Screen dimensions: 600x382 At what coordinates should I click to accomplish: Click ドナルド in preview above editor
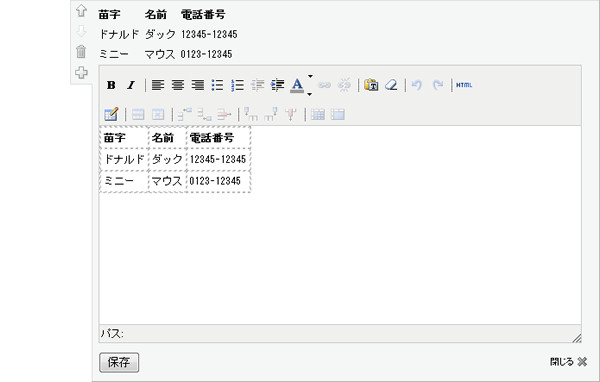point(119,34)
